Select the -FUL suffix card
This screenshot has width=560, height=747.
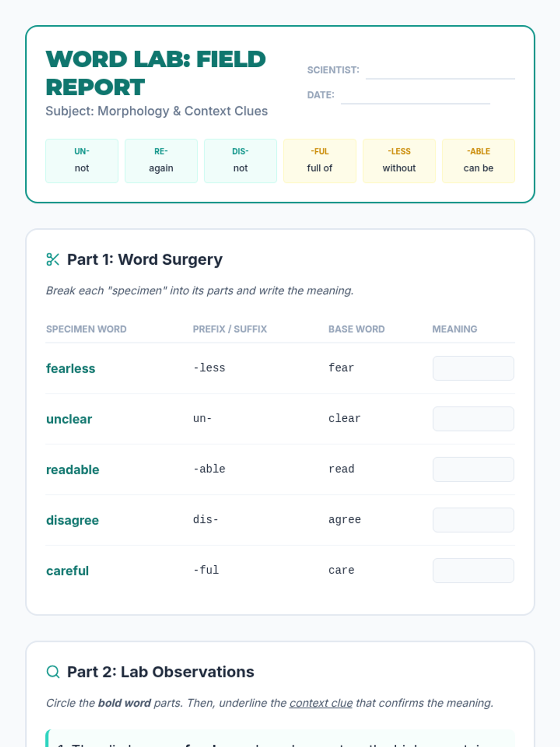click(x=320, y=161)
